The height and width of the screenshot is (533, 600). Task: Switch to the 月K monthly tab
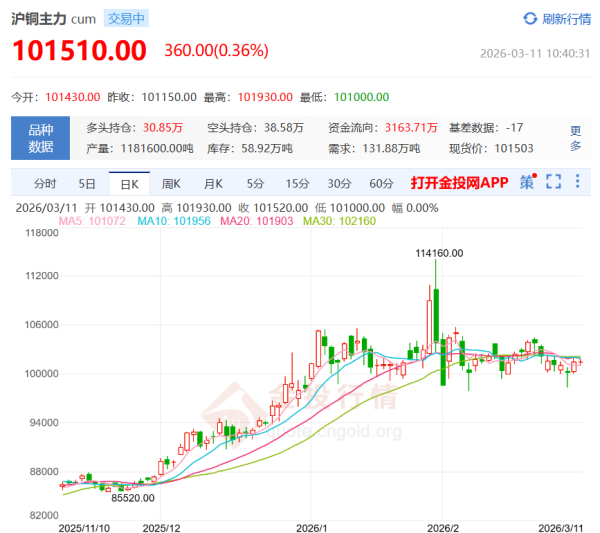[213, 184]
